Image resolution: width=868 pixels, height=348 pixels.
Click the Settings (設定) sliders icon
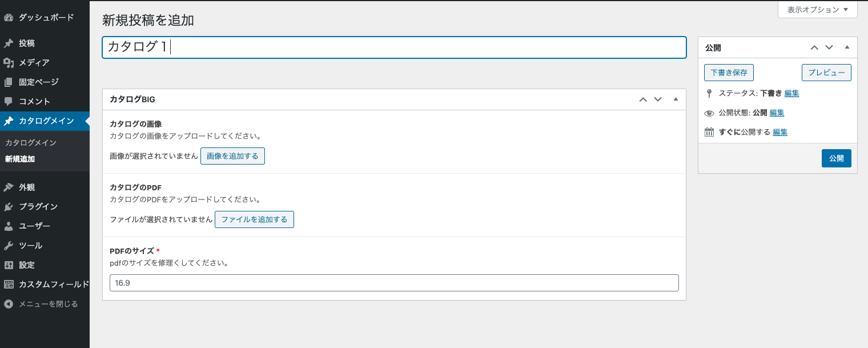(9, 265)
